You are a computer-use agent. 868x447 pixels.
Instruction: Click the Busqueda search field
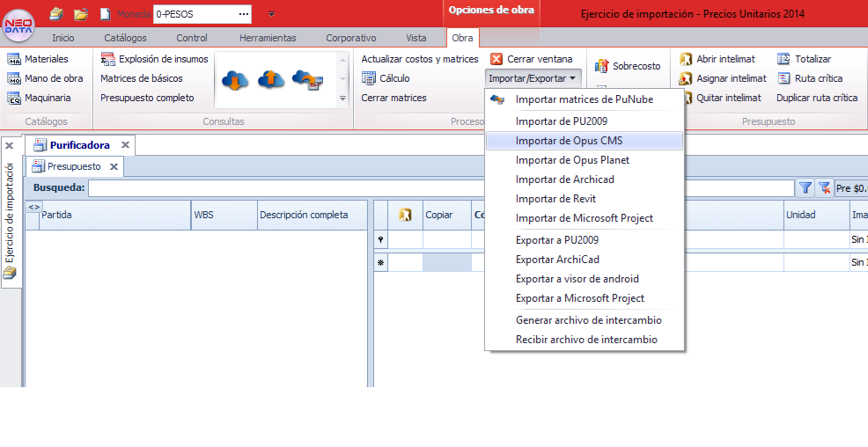[441, 188]
